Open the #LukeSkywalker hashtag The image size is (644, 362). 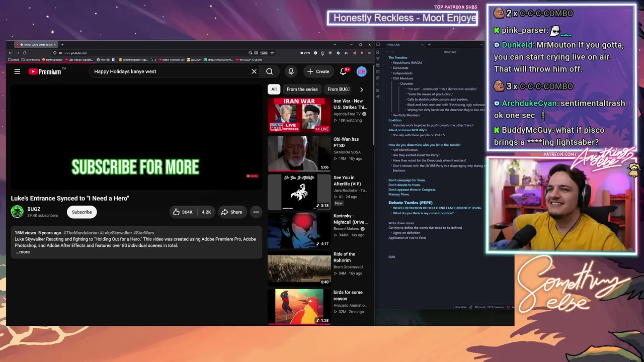115,233
